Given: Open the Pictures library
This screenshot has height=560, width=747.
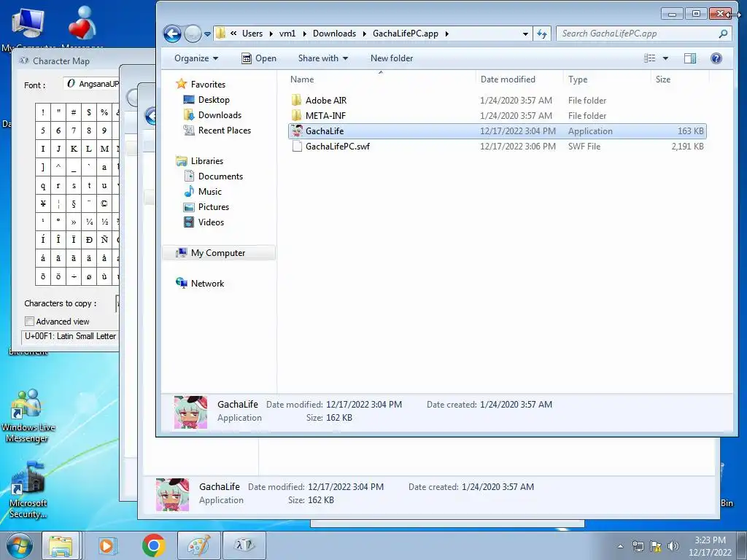Looking at the screenshot, I should [214, 206].
